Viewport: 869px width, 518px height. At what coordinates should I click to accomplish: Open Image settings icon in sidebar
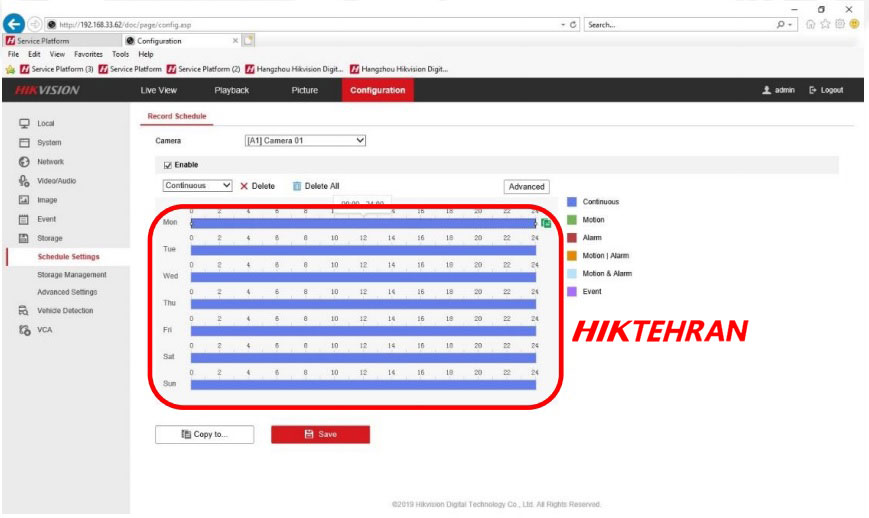coord(24,200)
